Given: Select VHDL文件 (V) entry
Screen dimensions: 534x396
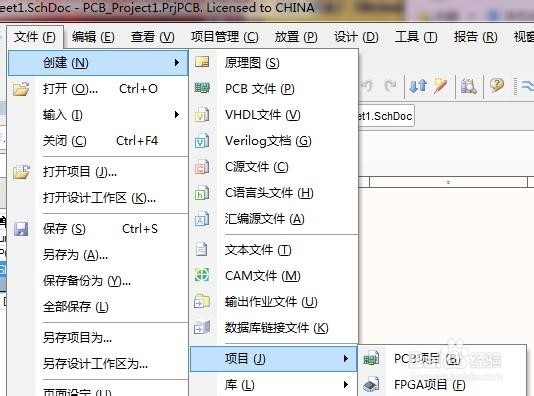Looking at the screenshot, I should 274,115.
